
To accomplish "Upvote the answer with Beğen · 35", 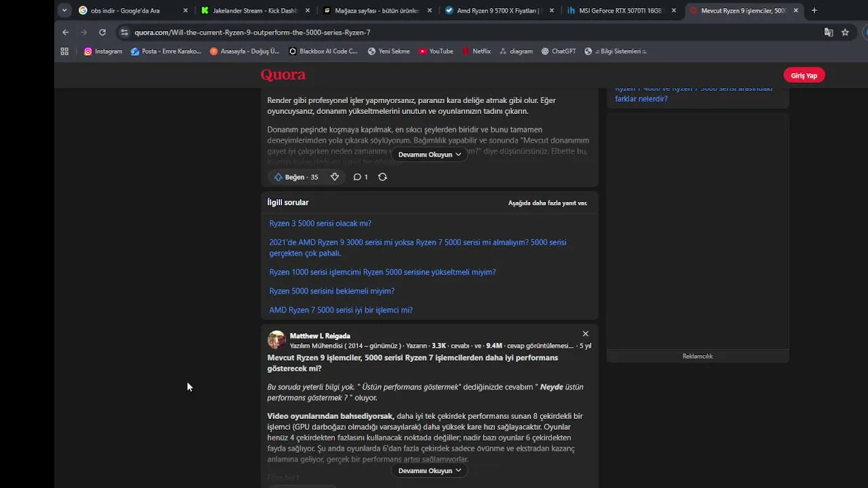I will [x=296, y=177].
